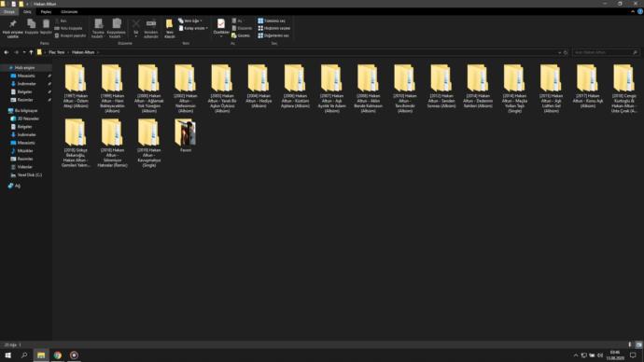Switch to large icons view in status bar
Screen dimensions: 644x362
click(x=638, y=345)
